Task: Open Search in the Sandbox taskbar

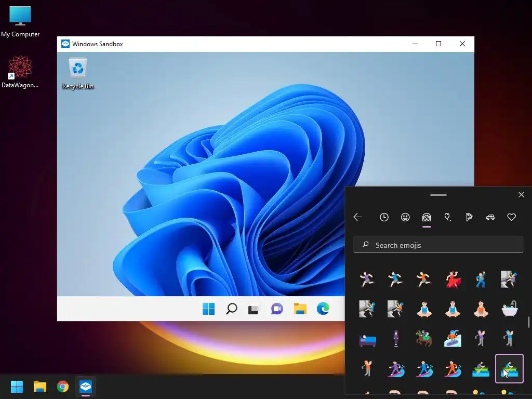Action: coord(231,309)
